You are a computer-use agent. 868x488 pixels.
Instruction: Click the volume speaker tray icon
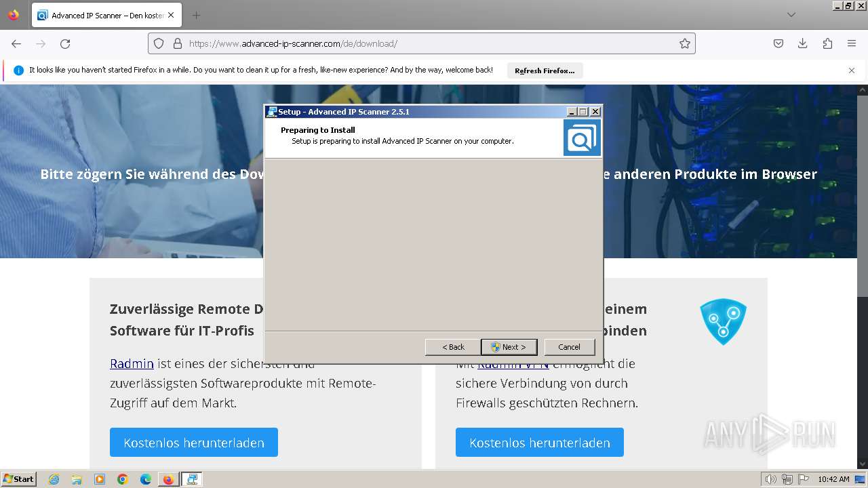click(771, 479)
